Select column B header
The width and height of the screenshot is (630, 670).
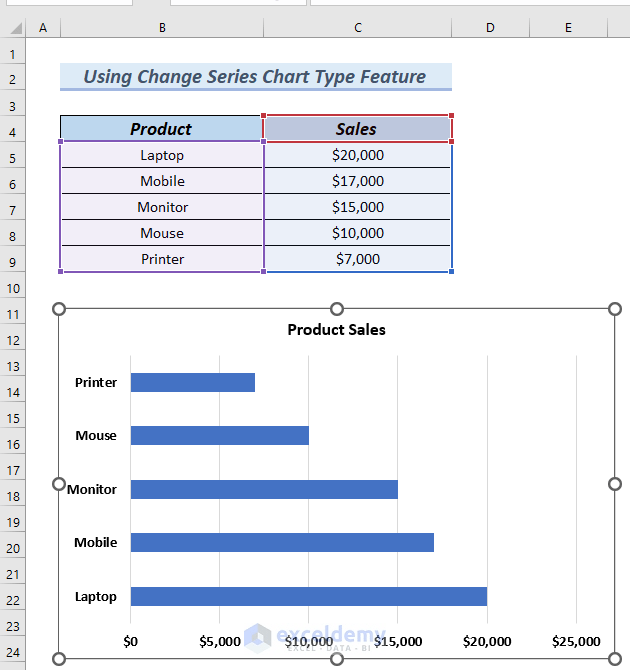pos(162,28)
